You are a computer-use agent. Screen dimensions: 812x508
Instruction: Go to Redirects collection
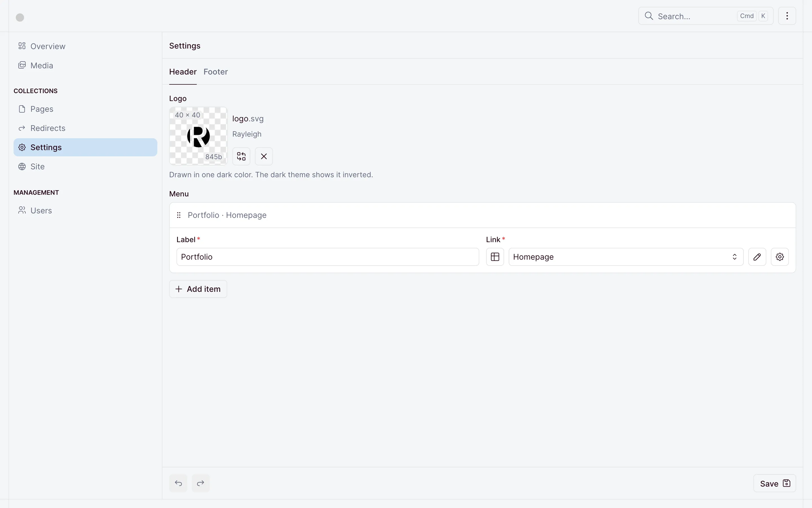(85, 128)
